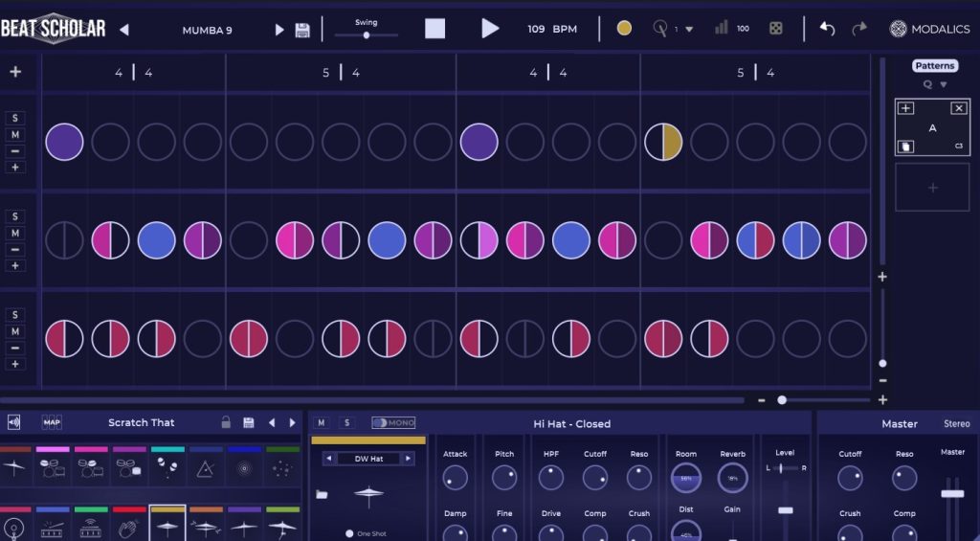This screenshot has width=980, height=541.
Task: Save the MUMBA 9 preset
Action: point(302,30)
